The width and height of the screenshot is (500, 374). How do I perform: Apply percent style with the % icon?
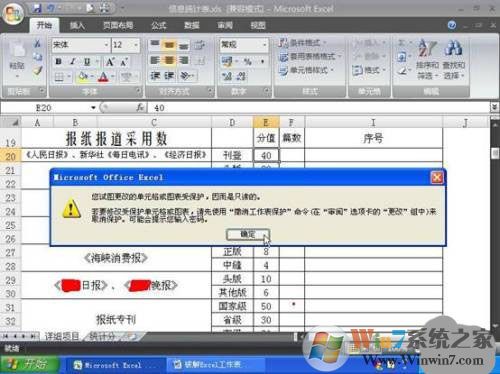pos(247,61)
